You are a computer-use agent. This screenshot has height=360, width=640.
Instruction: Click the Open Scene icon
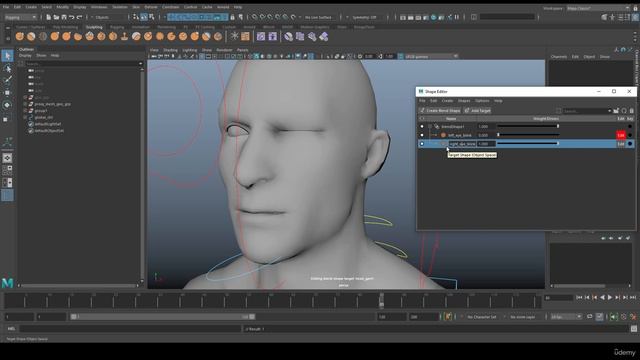click(56, 17)
